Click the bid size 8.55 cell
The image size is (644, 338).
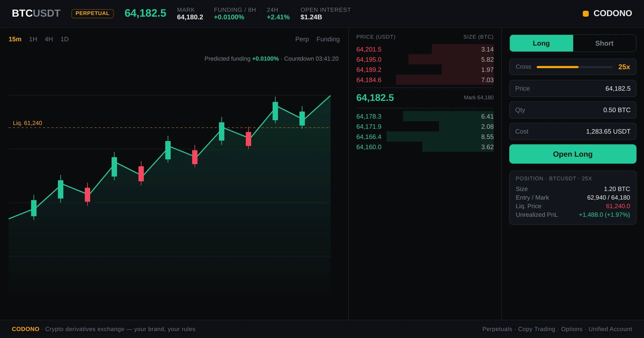pyautogui.click(x=487, y=137)
